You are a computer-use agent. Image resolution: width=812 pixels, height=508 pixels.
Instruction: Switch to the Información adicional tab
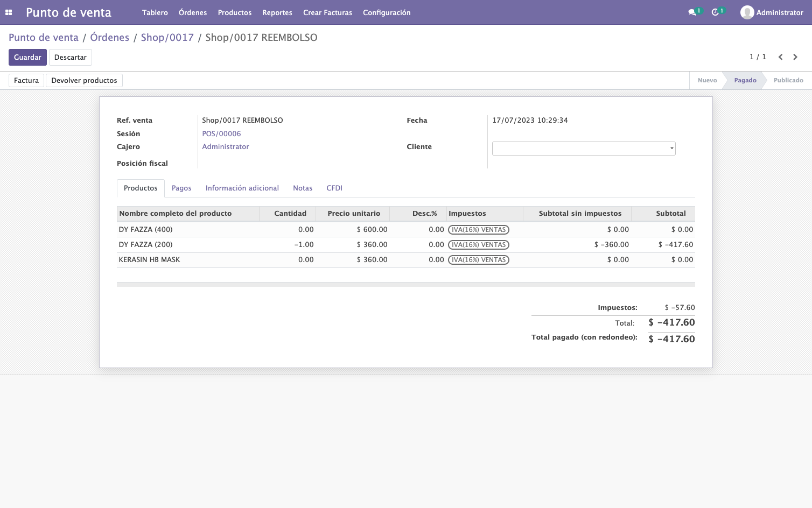click(242, 188)
